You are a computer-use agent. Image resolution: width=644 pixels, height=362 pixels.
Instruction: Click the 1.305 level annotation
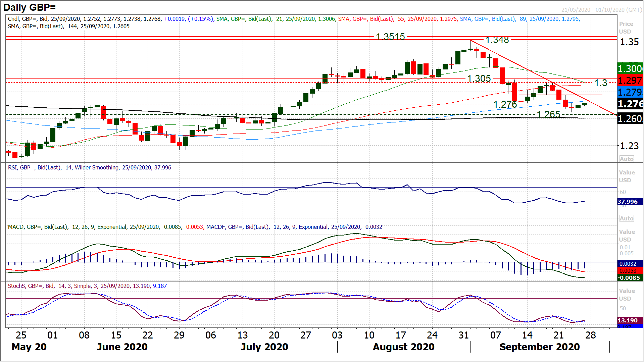[479, 79]
